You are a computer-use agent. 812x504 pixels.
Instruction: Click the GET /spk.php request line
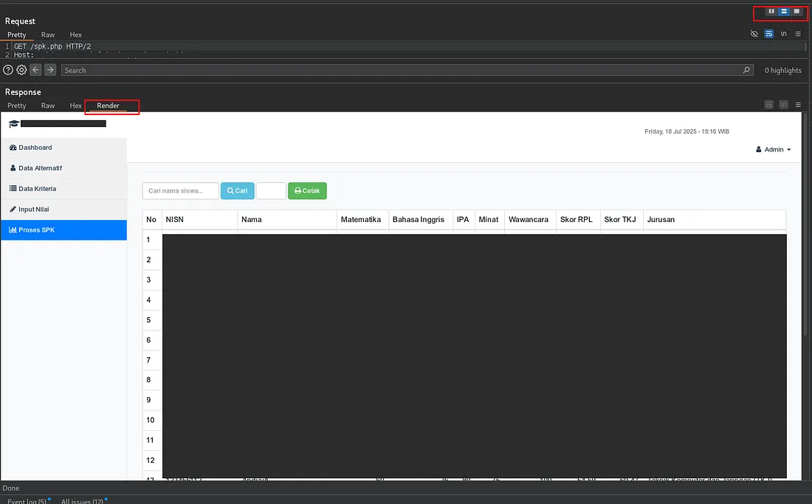52,46
